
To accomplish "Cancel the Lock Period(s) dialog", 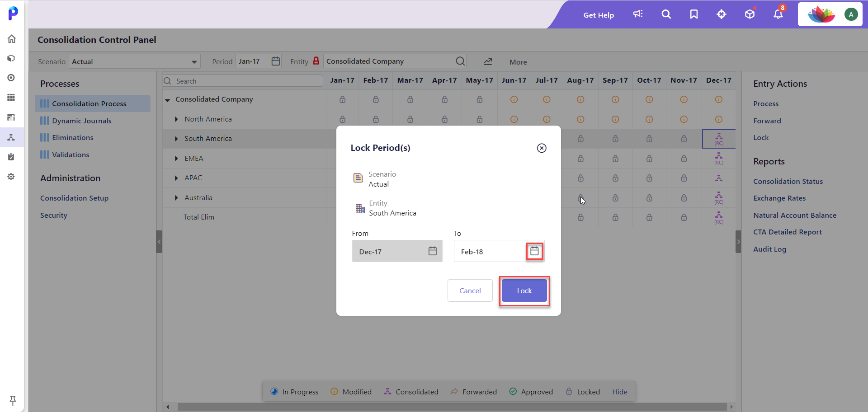I will coord(470,290).
